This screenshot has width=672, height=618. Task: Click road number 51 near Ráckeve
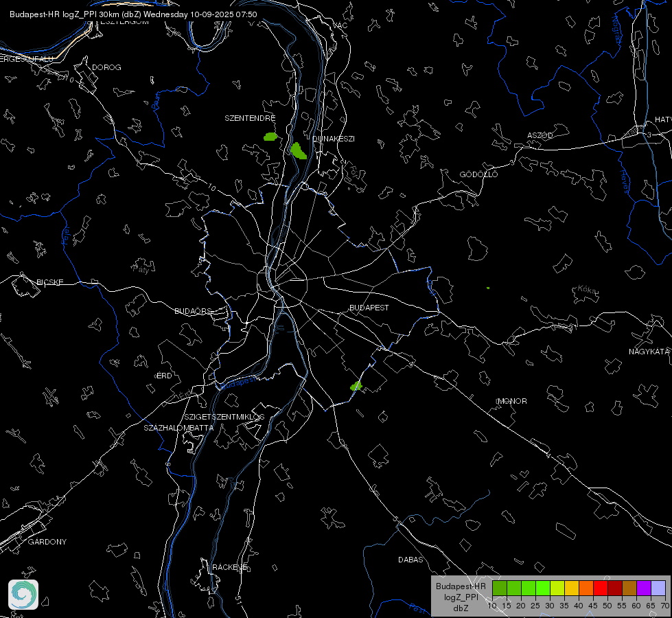pyautogui.click(x=238, y=599)
